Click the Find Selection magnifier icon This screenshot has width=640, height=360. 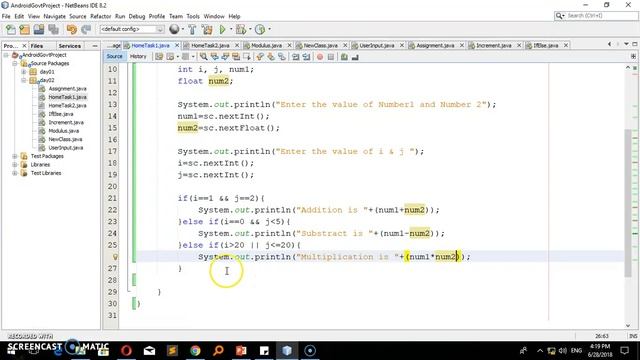[203, 57]
